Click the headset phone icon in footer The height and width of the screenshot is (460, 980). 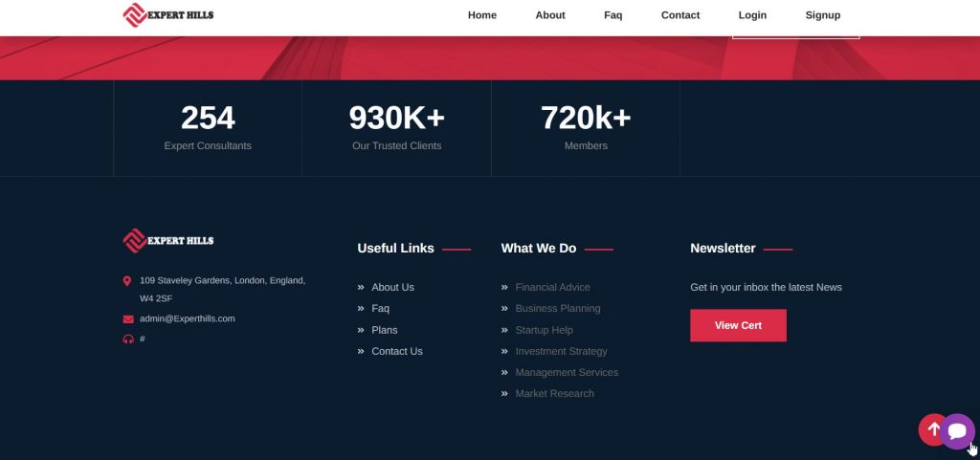tap(127, 340)
